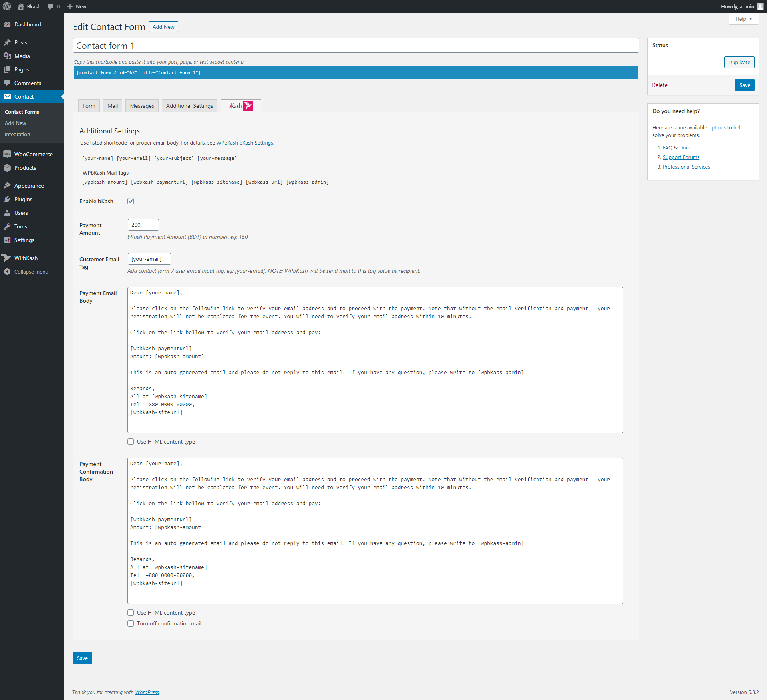
Task: Switch to the Messages tab
Action: click(x=142, y=106)
